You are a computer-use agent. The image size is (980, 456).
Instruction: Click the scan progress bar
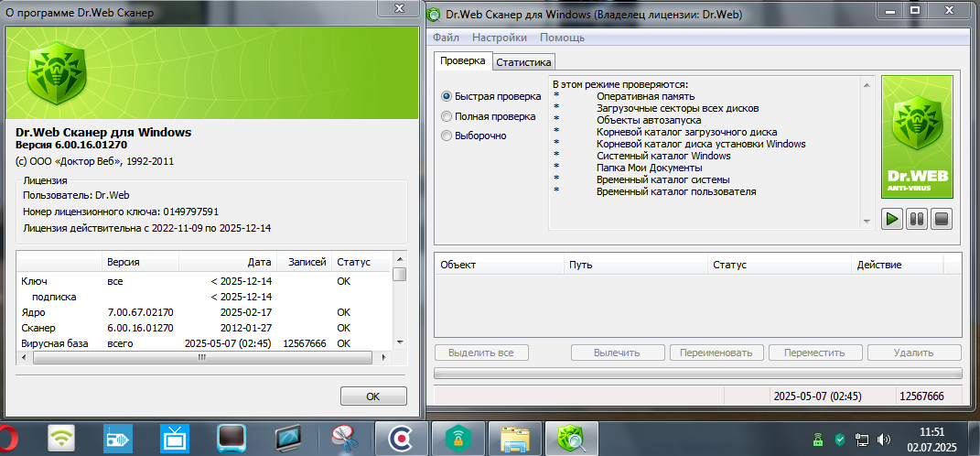[697, 374]
